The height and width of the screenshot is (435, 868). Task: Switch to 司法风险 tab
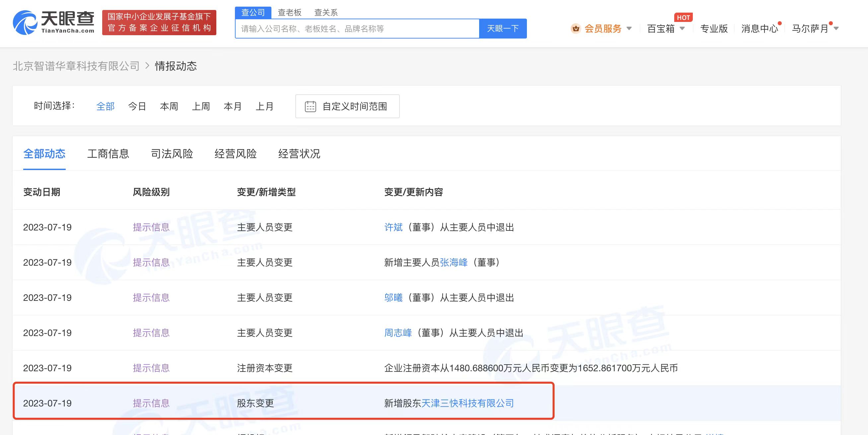tap(172, 154)
